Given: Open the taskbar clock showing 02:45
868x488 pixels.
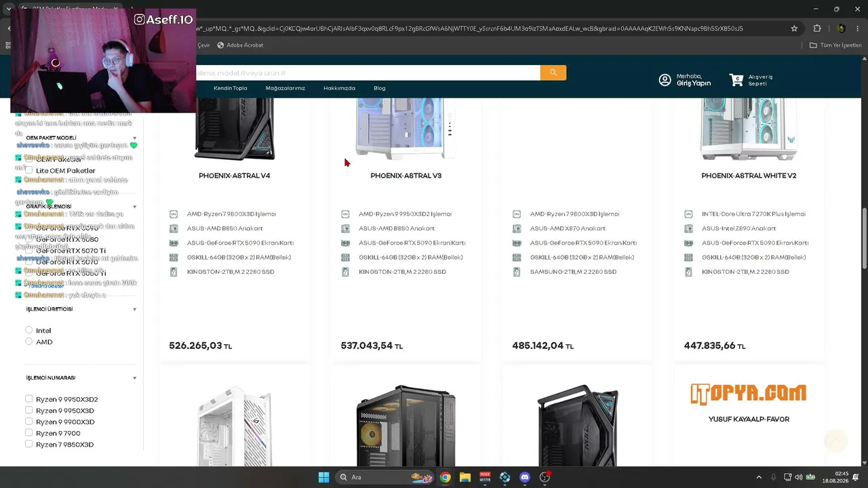Looking at the screenshot, I should (x=835, y=477).
